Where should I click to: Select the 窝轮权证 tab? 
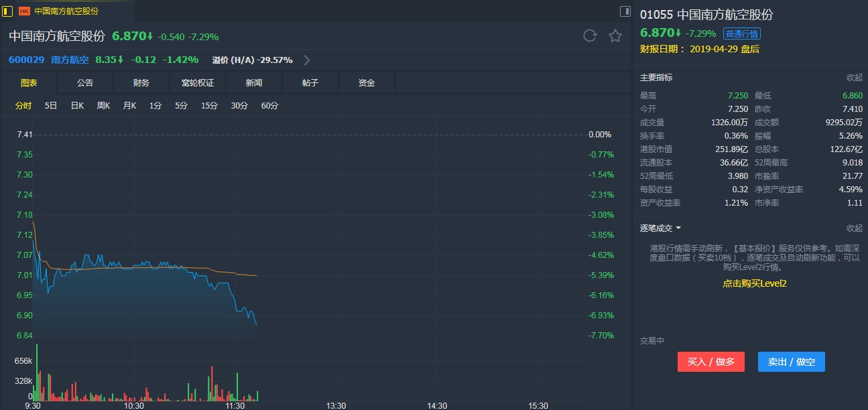coord(198,83)
